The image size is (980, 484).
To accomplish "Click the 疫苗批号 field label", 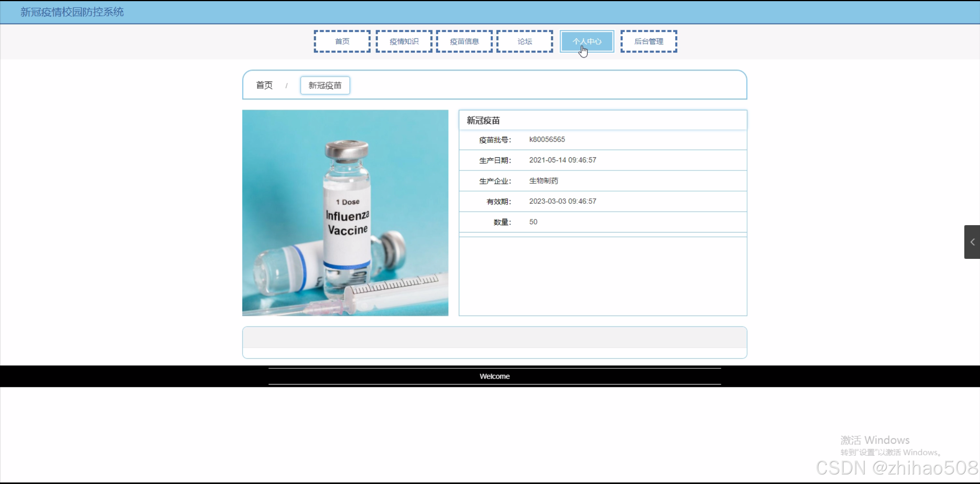I will pyautogui.click(x=495, y=140).
